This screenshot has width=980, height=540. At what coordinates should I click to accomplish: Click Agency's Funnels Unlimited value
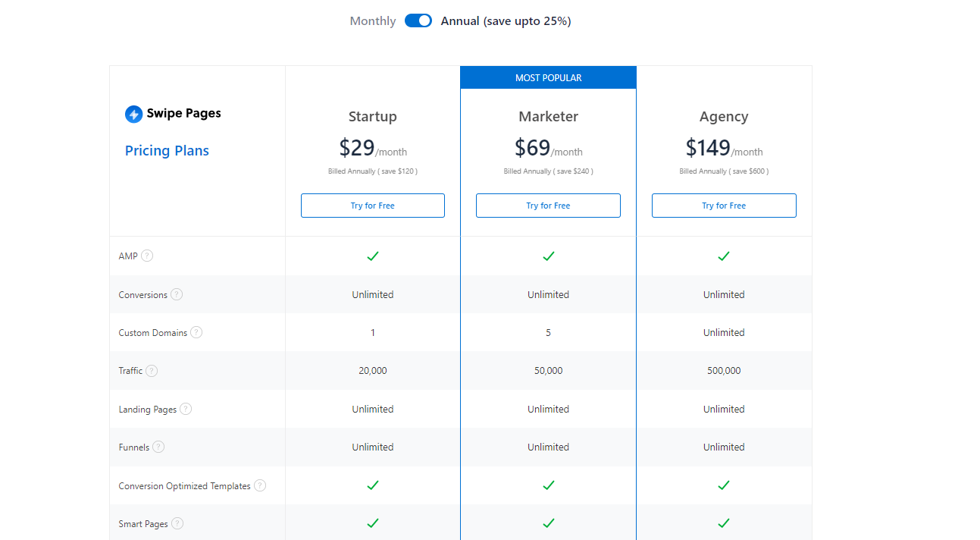click(724, 447)
